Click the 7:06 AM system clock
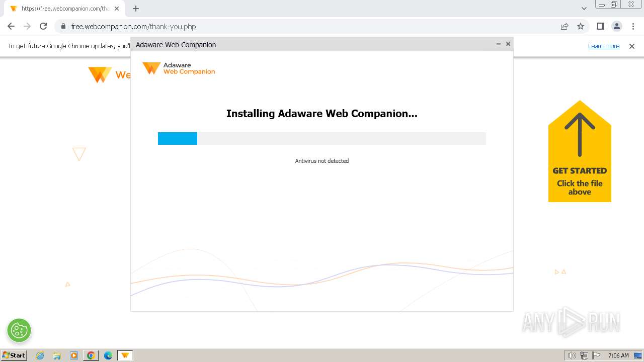The image size is (644, 362). [x=618, y=355]
